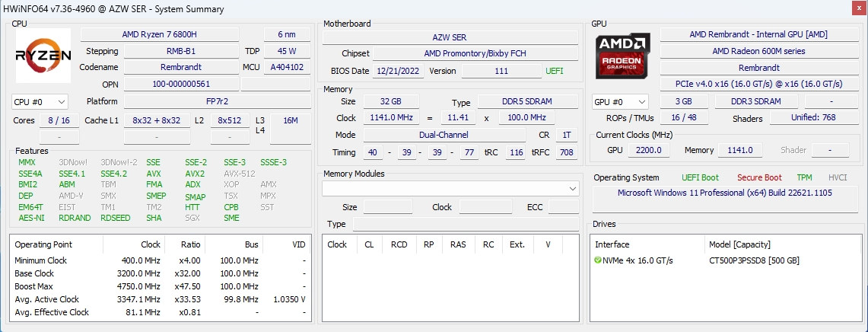Click the AVX-512 feature label
The width and height of the screenshot is (868, 332).
240,174
